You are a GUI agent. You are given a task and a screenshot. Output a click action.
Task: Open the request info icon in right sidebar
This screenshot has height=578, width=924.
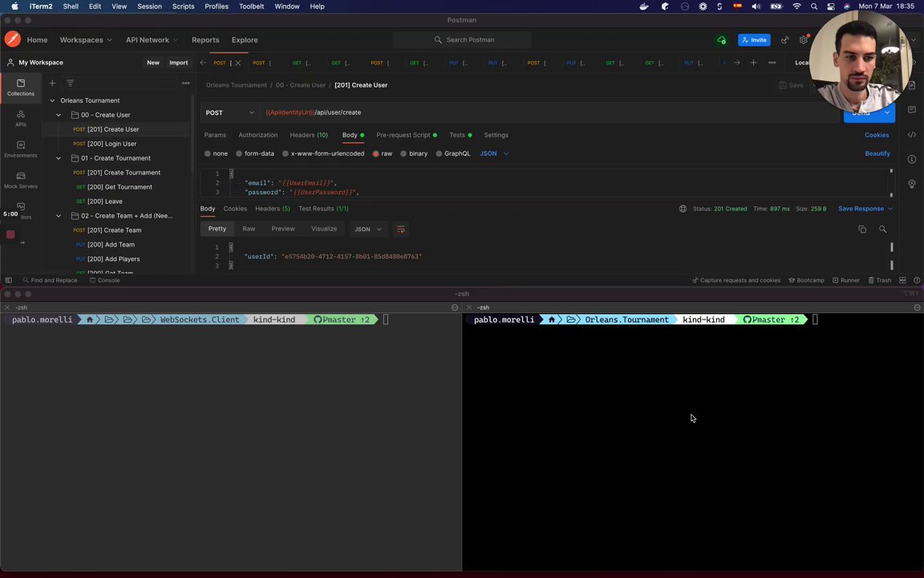click(912, 159)
